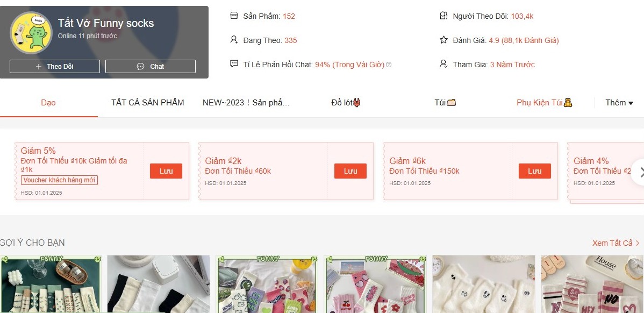Click the Funny socks shop avatar
The height and width of the screenshot is (313, 644).
(31, 33)
